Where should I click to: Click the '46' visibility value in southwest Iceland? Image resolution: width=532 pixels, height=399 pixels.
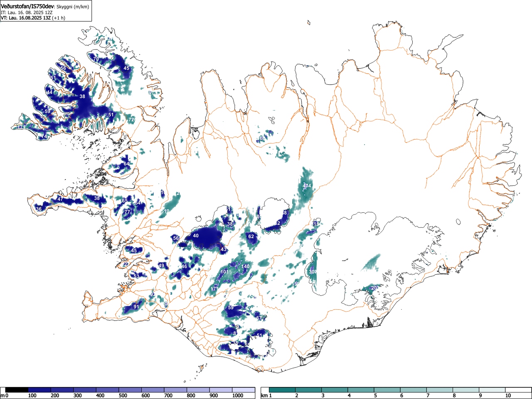185,266
